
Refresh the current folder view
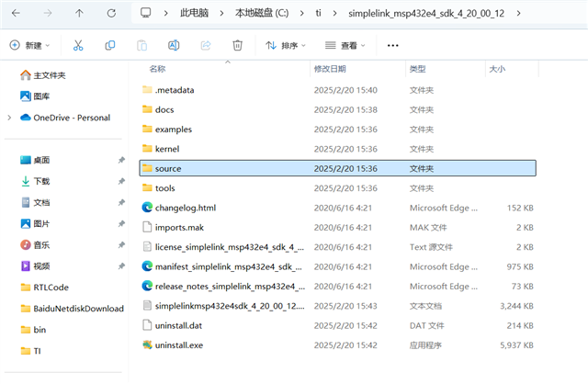tap(111, 14)
